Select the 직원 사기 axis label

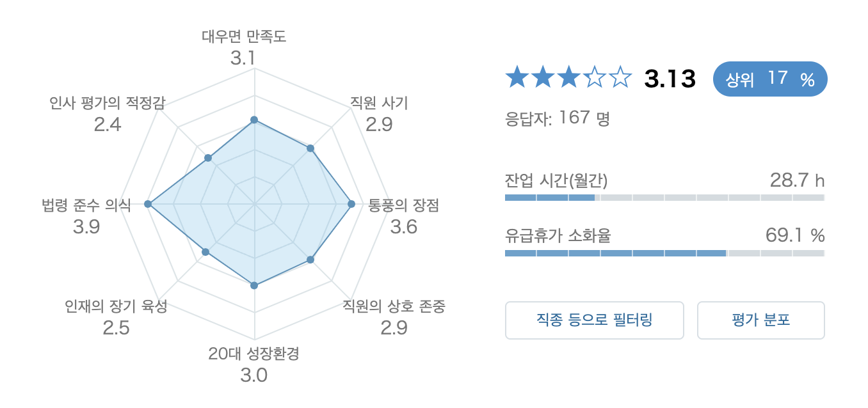[379, 102]
